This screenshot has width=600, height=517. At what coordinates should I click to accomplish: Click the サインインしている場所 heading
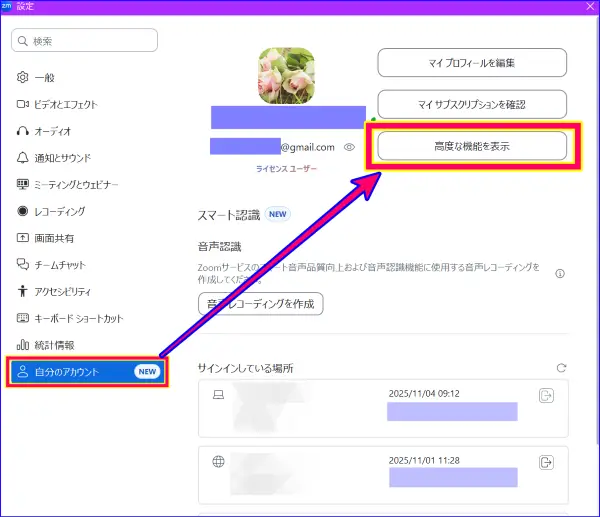pyautogui.click(x=245, y=368)
